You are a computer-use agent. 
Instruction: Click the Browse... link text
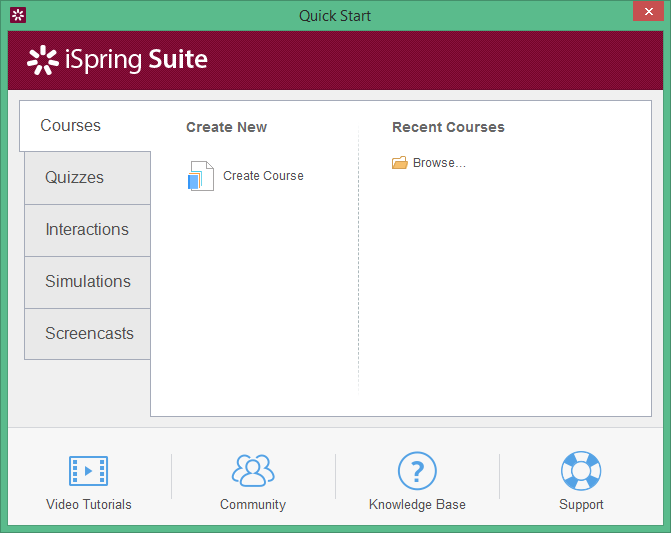439,163
